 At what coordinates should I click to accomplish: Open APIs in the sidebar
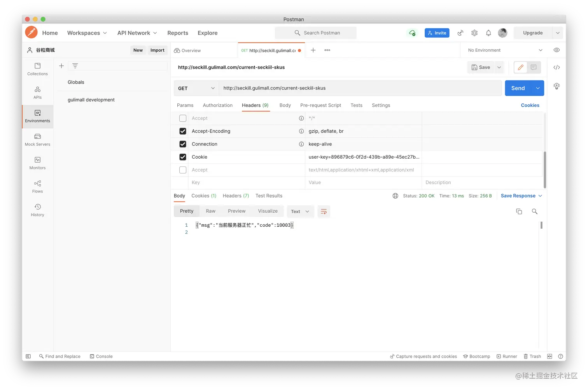(38, 93)
